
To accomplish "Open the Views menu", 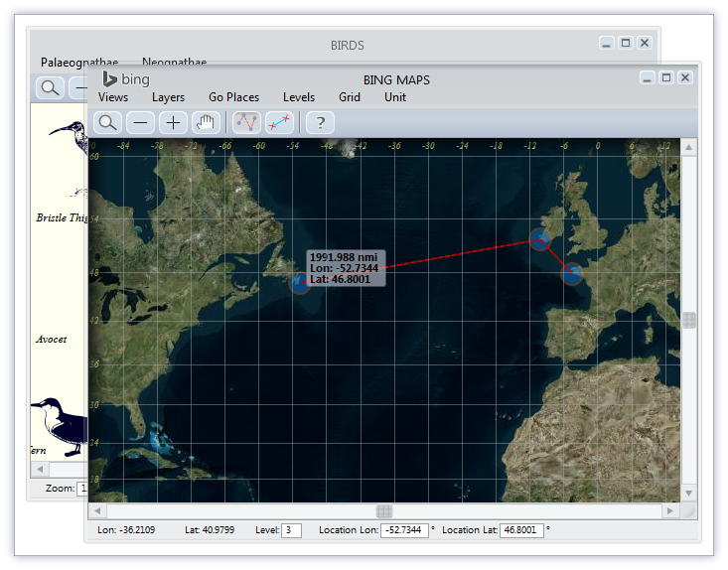I will point(113,97).
